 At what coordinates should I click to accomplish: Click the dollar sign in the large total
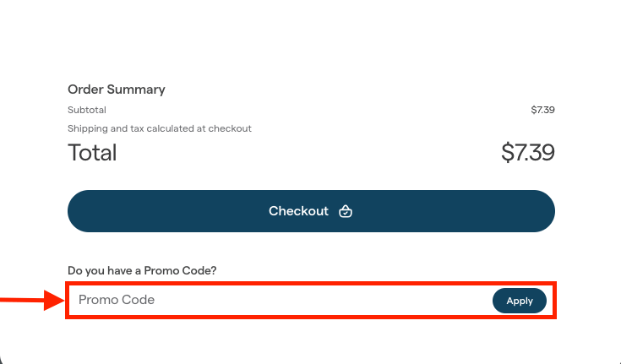(x=507, y=153)
